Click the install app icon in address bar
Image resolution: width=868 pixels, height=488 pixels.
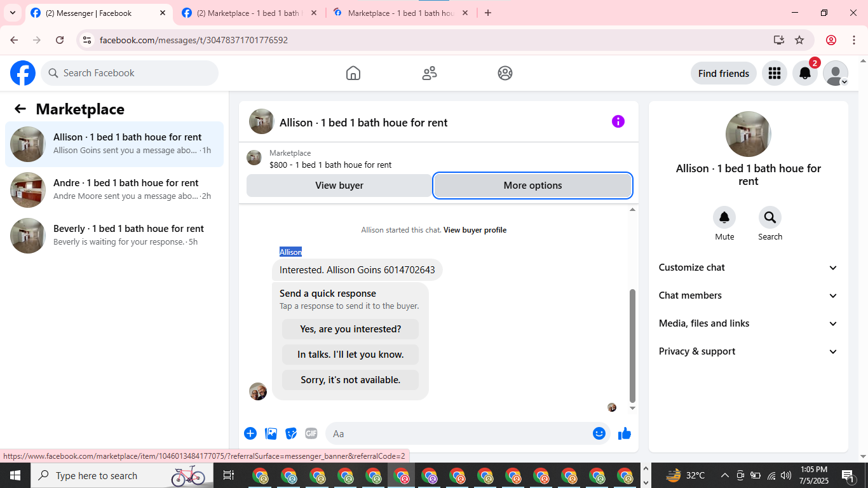tap(779, 40)
